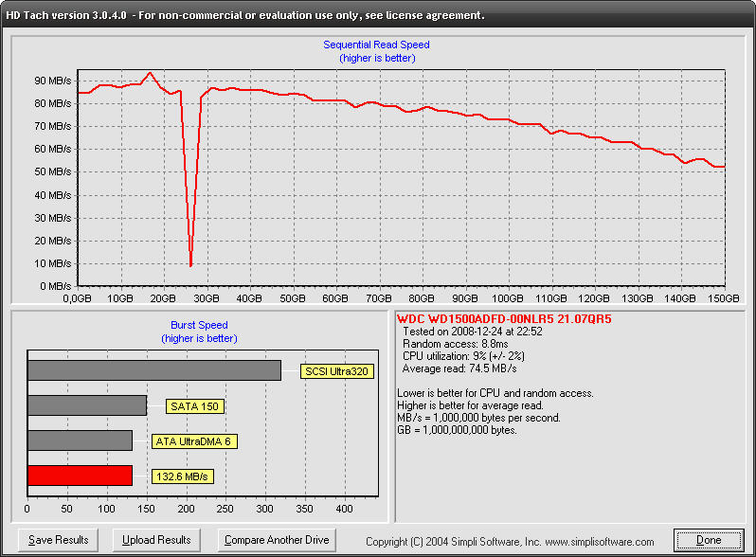Image resolution: width=756 pixels, height=557 pixels.
Task: Click the gray ATA UltraDMA 6 bar
Action: [80, 440]
